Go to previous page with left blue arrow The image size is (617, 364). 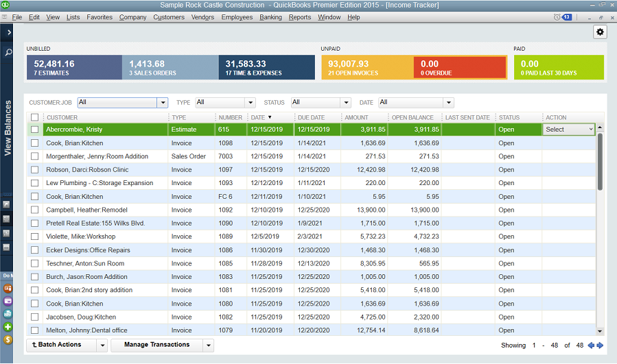591,345
